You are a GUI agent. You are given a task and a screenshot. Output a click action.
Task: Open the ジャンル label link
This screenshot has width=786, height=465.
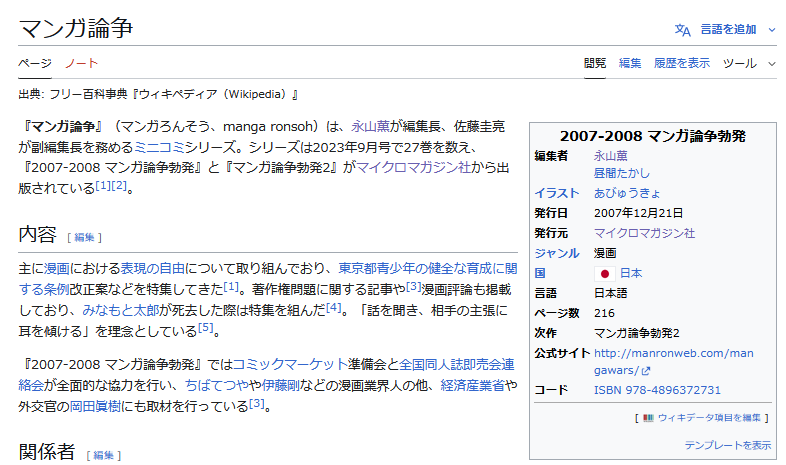click(556, 254)
